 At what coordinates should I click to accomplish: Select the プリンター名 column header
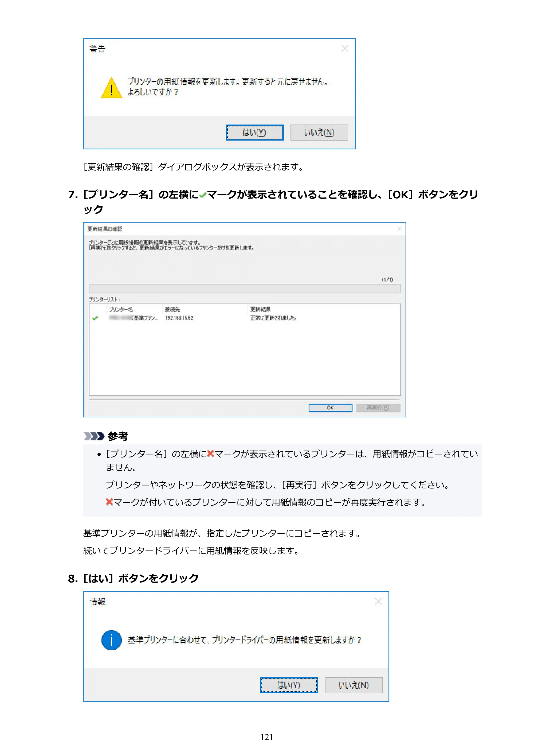click(121, 309)
